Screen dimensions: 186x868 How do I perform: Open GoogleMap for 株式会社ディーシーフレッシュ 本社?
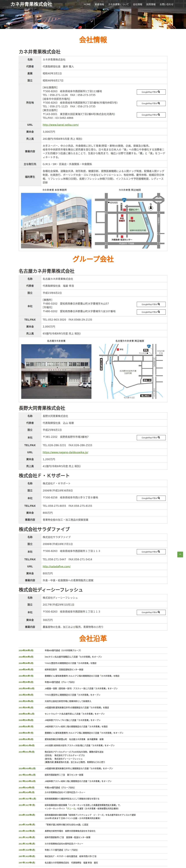pos(151,612)
